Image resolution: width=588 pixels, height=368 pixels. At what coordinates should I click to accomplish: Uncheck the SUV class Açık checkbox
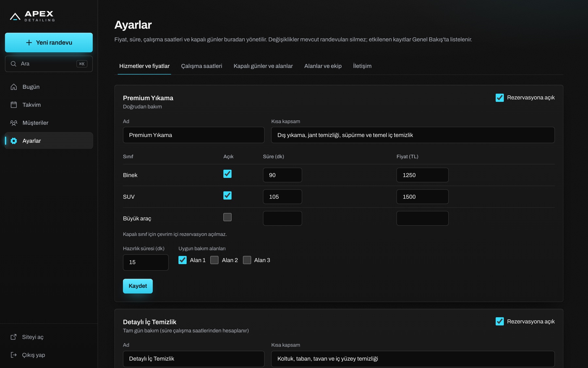point(227,195)
